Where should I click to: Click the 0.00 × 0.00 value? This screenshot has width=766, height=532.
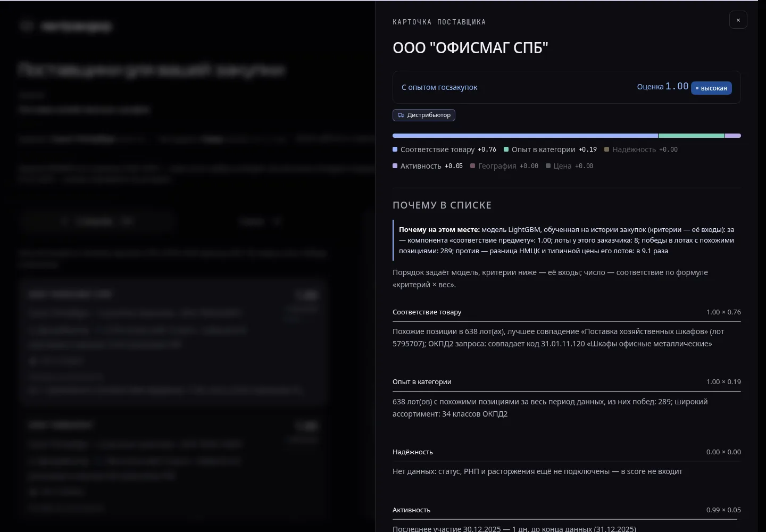coord(723,452)
